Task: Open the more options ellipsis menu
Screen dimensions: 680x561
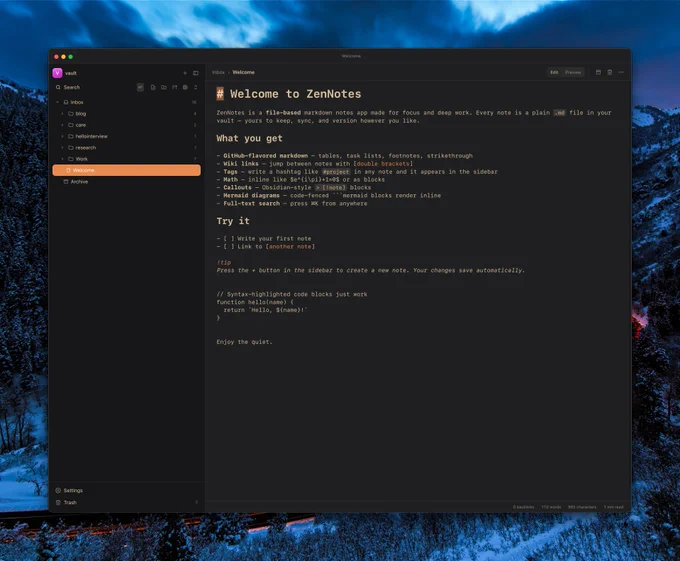Action: (x=621, y=72)
